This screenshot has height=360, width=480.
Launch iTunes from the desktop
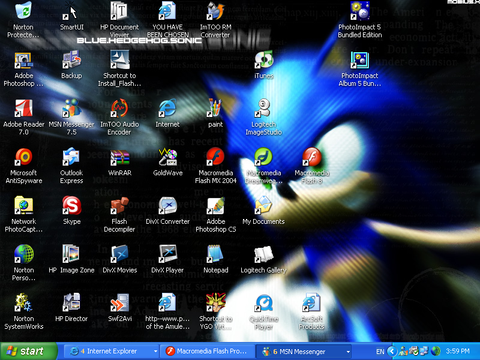(x=264, y=60)
